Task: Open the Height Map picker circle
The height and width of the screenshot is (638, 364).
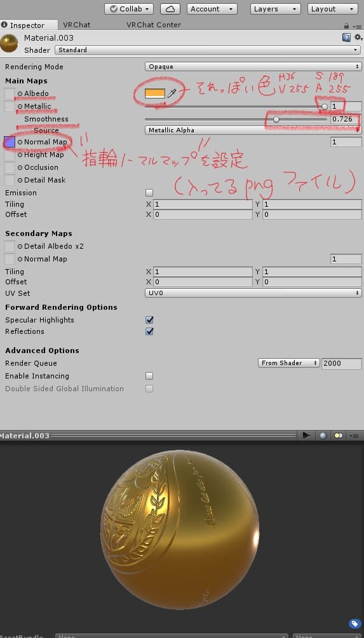Action: [20, 155]
